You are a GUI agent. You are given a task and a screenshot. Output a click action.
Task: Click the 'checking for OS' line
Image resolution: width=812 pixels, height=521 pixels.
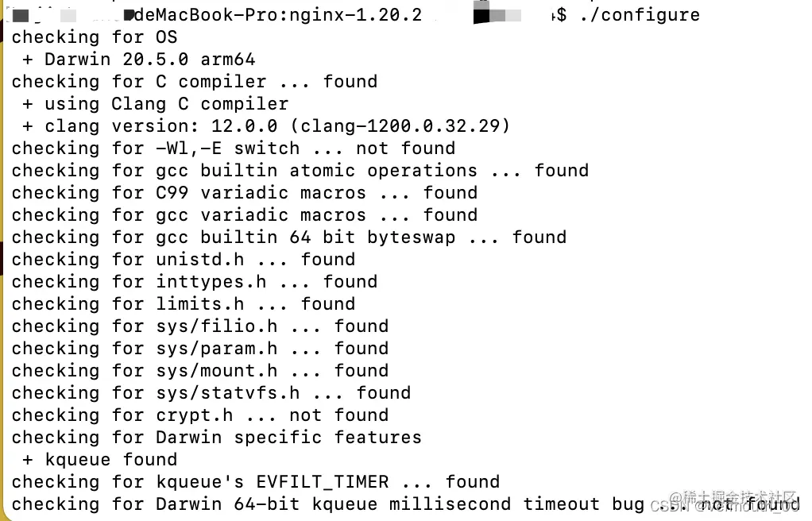[x=95, y=37]
